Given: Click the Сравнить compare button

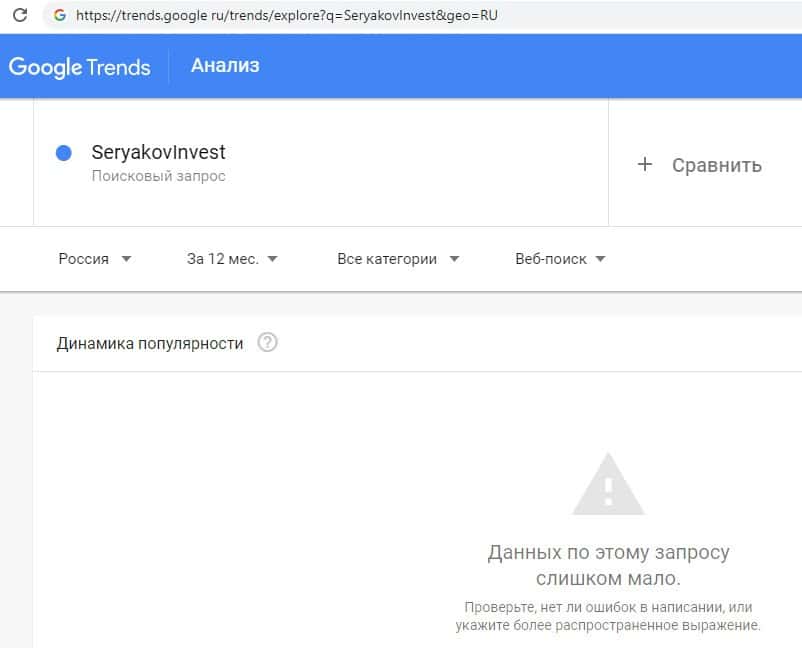Looking at the screenshot, I should click(716, 165).
